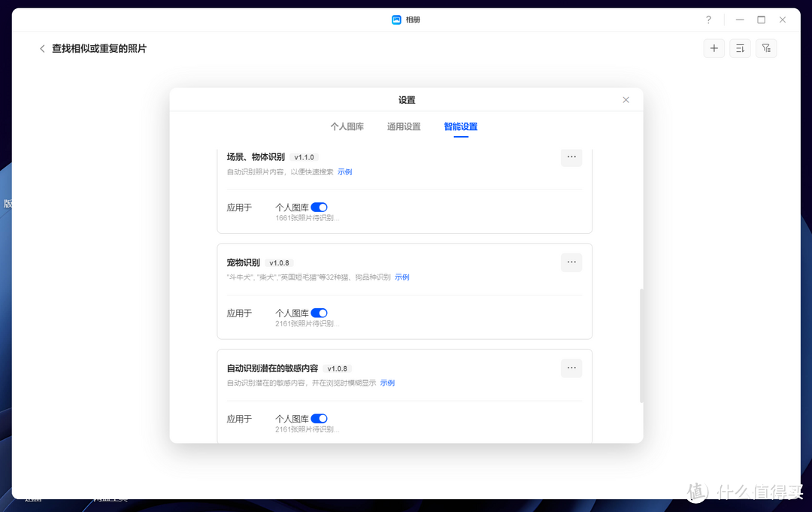The height and width of the screenshot is (512, 812).
Task: Disable 个人图库 for 场景、物体识别
Action: pos(319,207)
